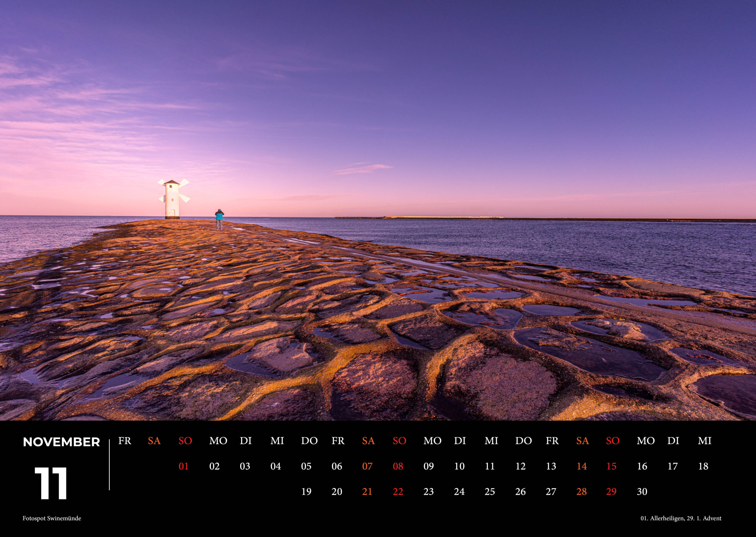Select date 01 in red
Image resolution: width=756 pixels, height=537 pixels.
[183, 466]
